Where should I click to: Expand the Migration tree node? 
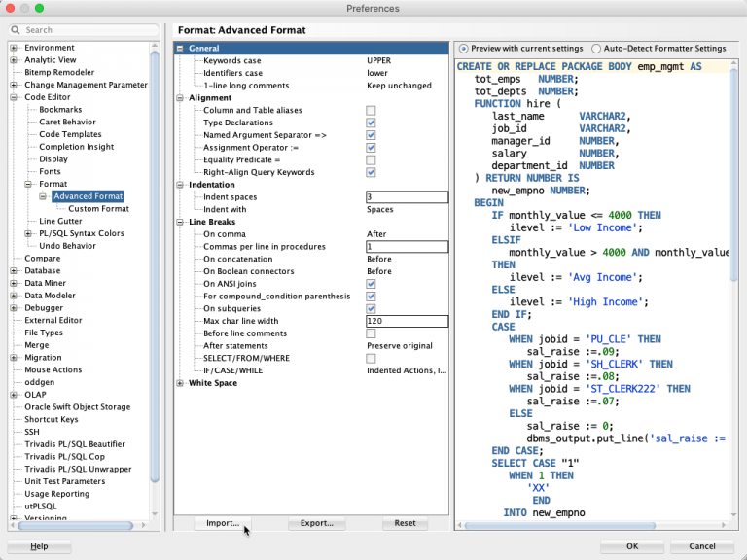[14, 357]
